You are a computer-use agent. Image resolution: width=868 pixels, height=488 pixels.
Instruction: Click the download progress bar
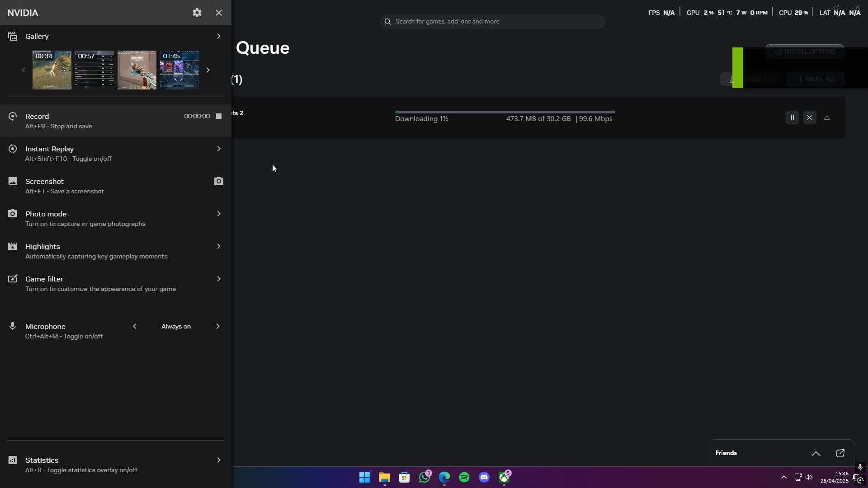coord(505,112)
